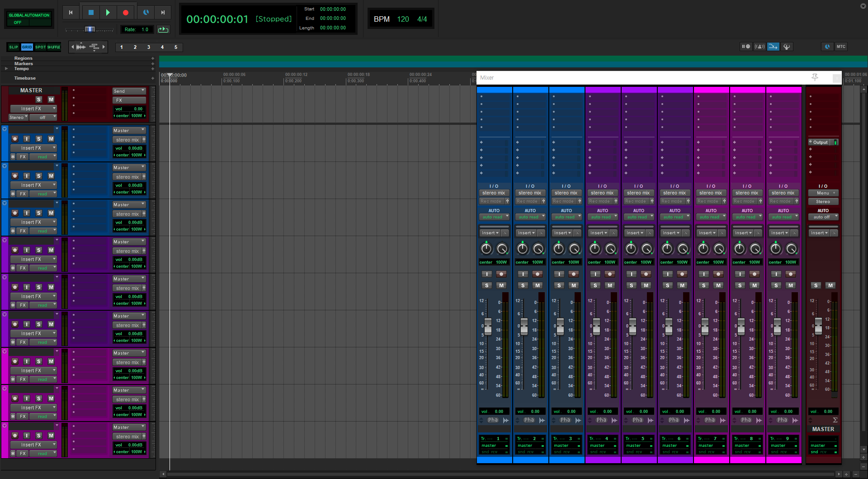
Task: Mute the first blue mixer channel
Action: tap(501, 285)
